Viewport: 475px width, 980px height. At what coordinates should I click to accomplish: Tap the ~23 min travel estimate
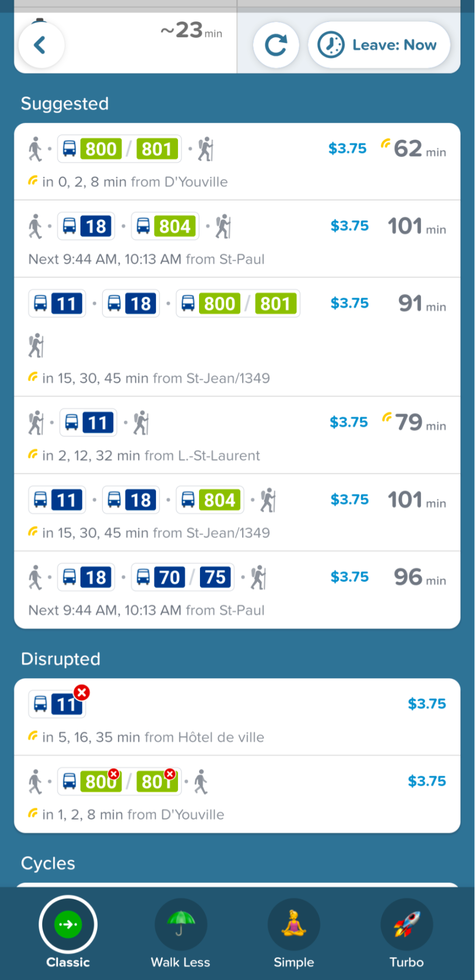[192, 30]
